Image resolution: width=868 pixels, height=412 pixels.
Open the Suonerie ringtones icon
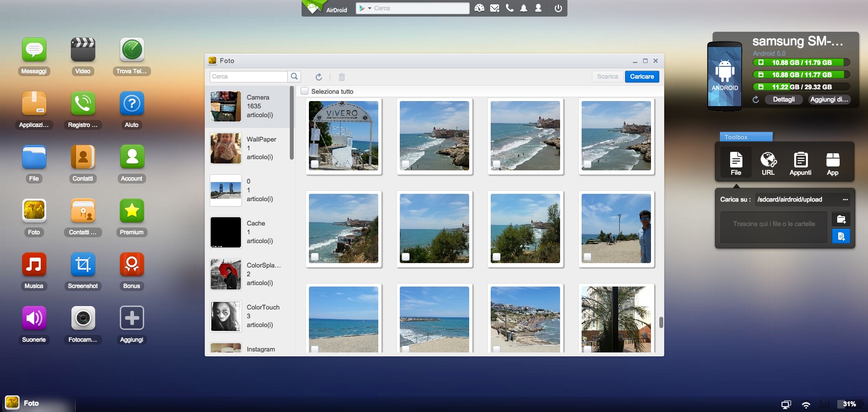pyautogui.click(x=34, y=319)
